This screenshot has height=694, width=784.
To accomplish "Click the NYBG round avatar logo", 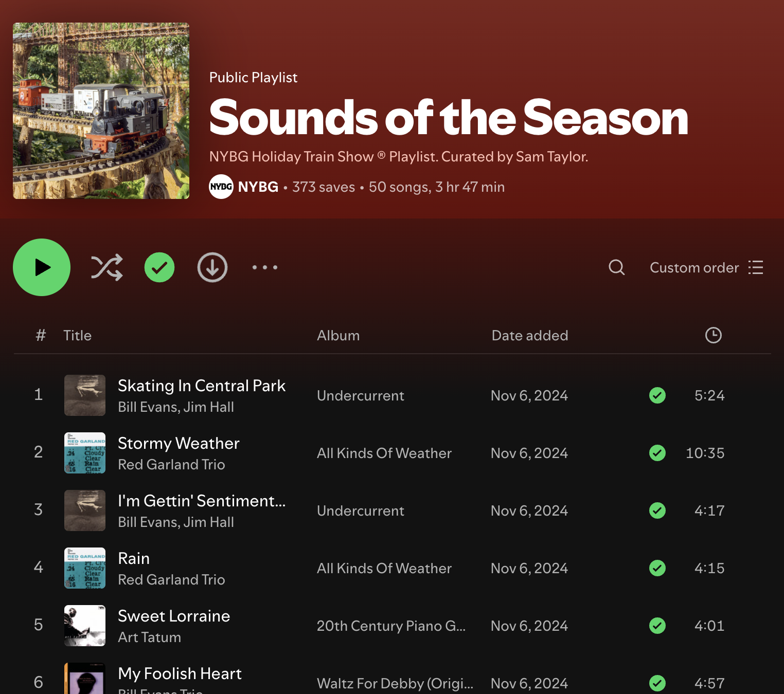I will point(221,187).
